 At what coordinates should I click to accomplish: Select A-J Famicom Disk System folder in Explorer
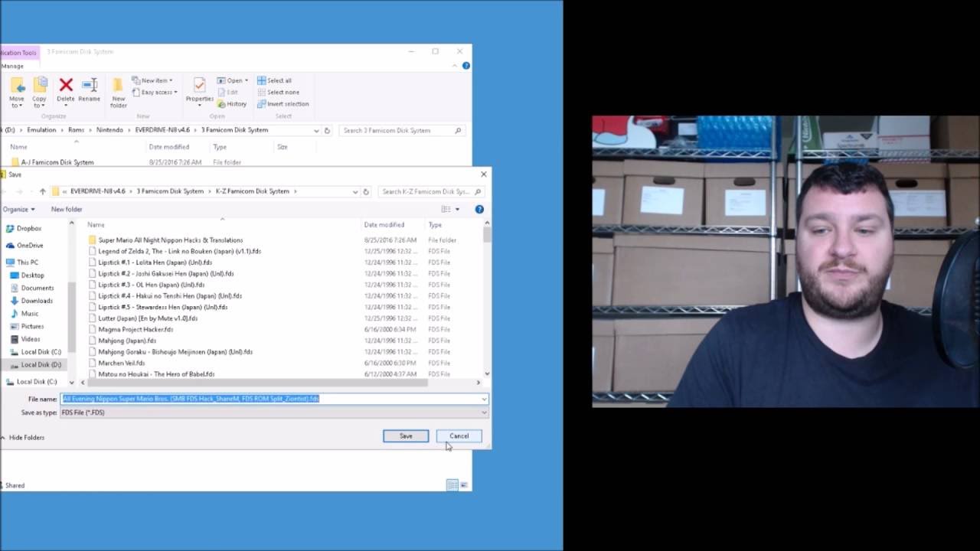coord(57,162)
